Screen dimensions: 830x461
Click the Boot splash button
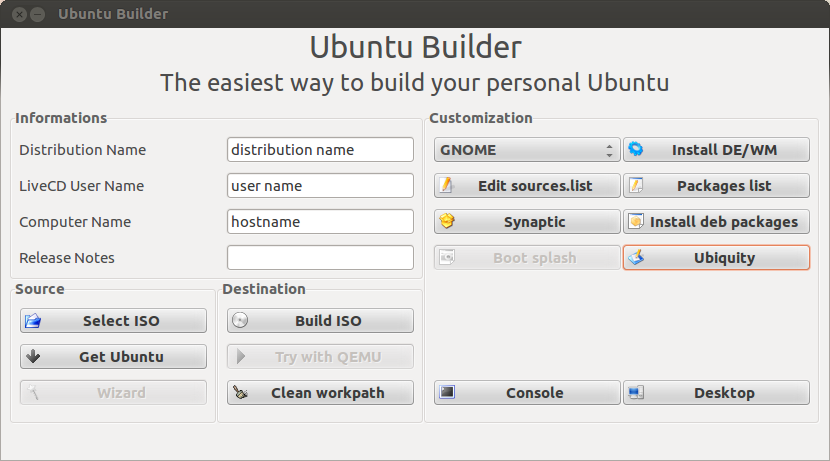[x=527, y=258]
